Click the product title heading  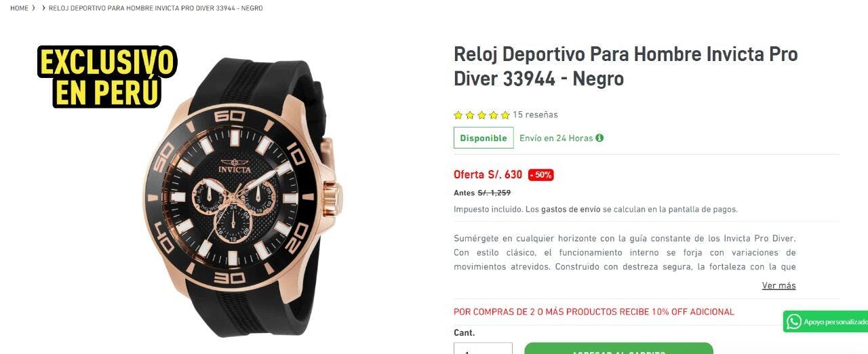625,66
